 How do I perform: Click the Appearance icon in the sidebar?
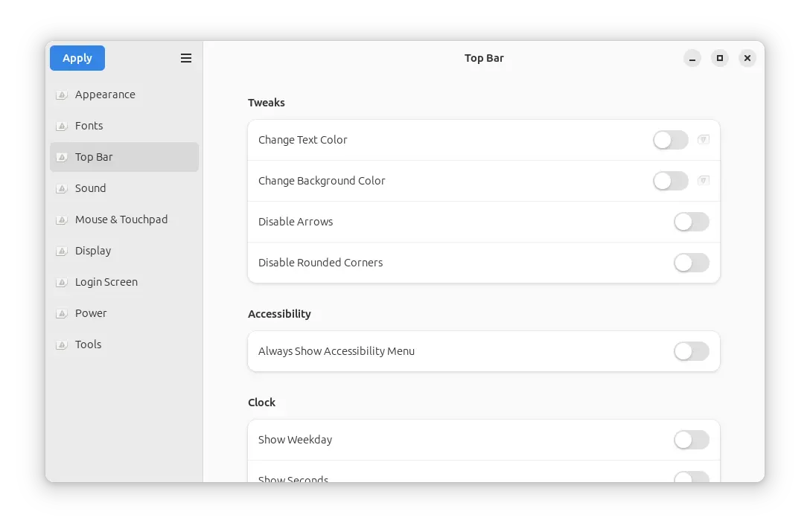pos(61,94)
